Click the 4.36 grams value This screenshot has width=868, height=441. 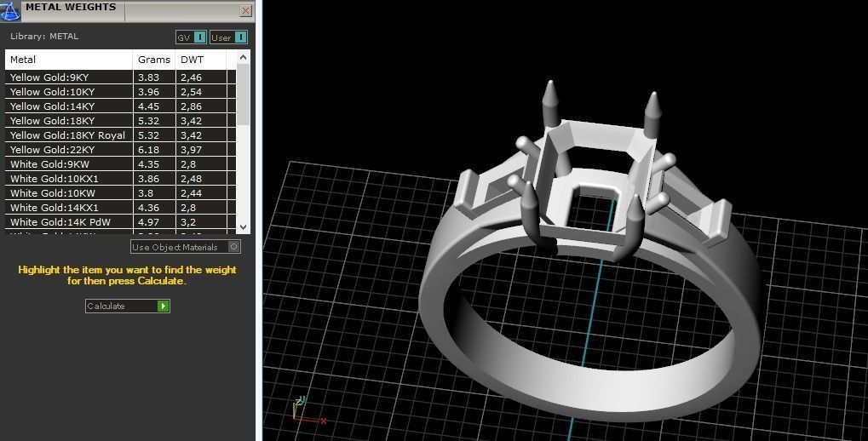[x=148, y=208]
